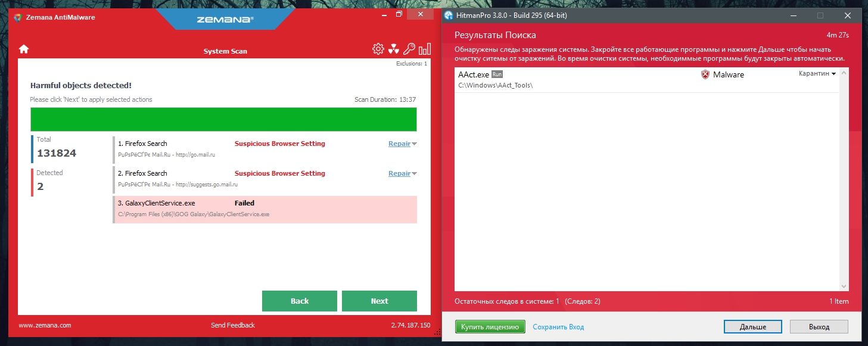
Task: Select first Firefox Search go.mail.ru row
Action: click(x=265, y=149)
